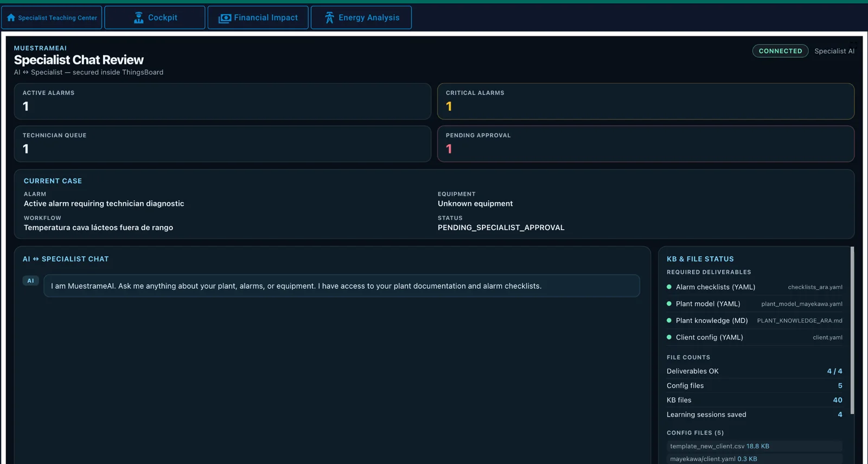Click the AI ⇔ SPECIALIST CHAT header

click(66, 259)
